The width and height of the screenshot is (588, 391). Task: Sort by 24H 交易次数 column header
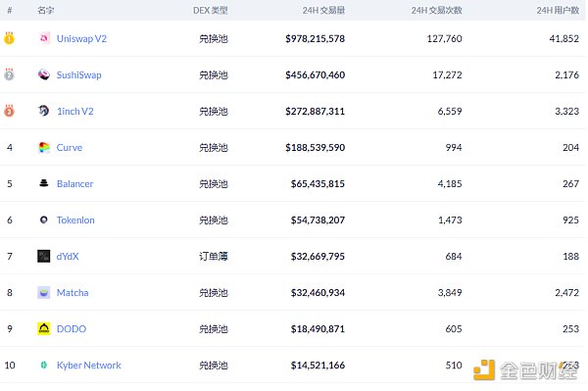click(436, 10)
